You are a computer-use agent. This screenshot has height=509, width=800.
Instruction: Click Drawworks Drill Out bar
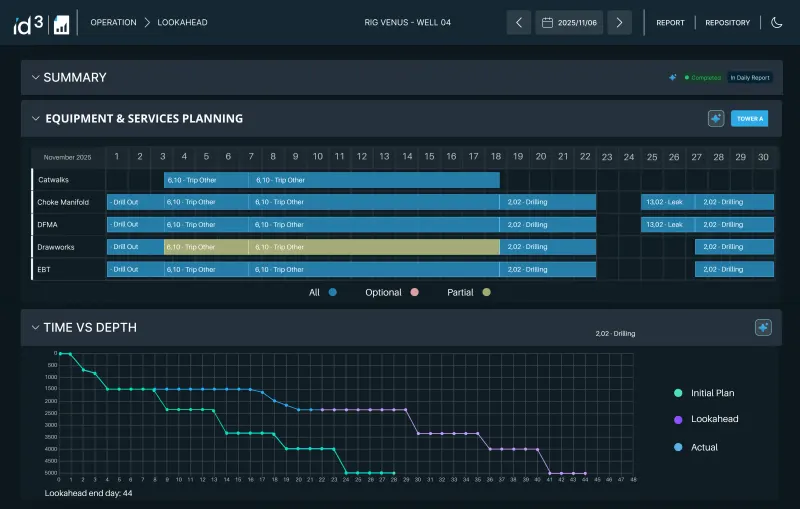click(x=136, y=247)
